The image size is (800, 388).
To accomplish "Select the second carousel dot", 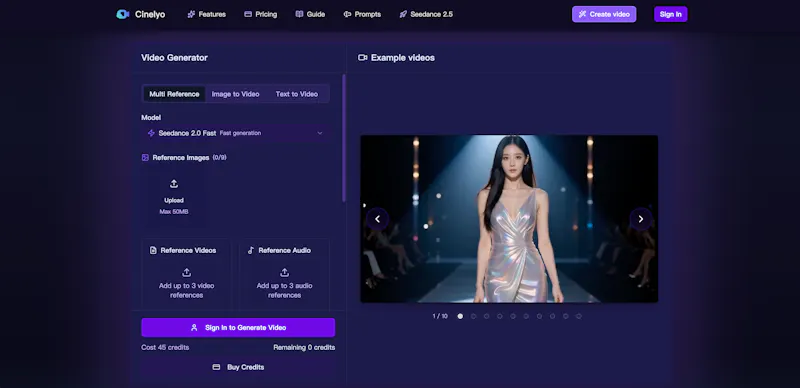I will (473, 317).
